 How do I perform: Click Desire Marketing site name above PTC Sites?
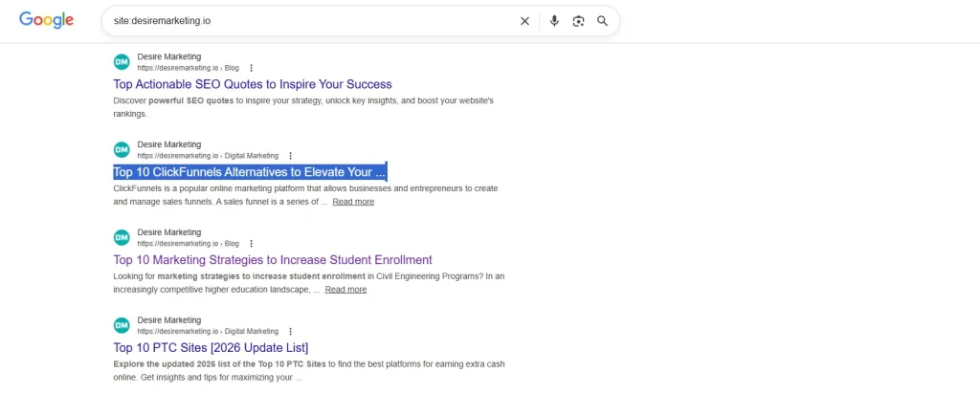pyautogui.click(x=169, y=320)
